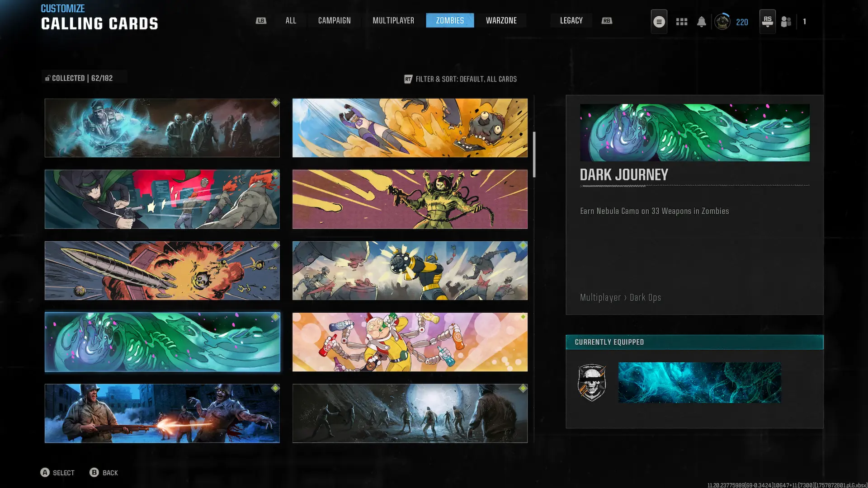Click the calling cards list scrollbar
The height and width of the screenshot is (488, 868).
(x=534, y=155)
